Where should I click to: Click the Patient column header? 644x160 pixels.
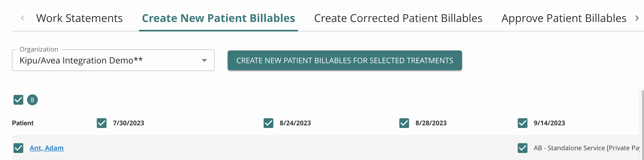(x=23, y=123)
